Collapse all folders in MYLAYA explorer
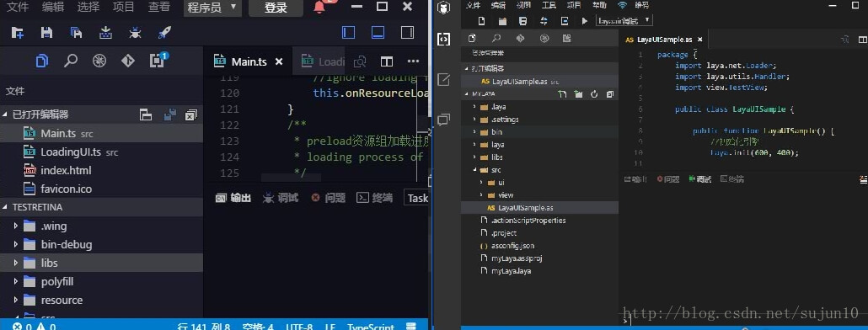This screenshot has width=868, height=330. [609, 94]
